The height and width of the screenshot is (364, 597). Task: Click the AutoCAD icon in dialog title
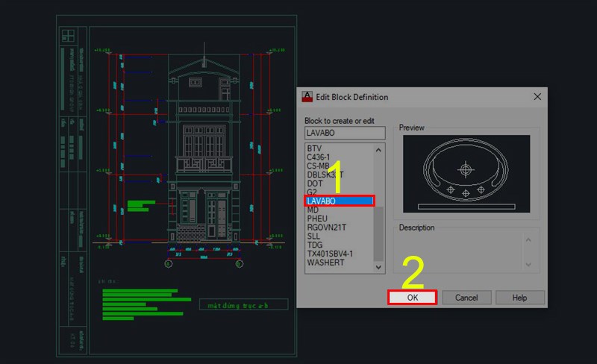pos(307,97)
